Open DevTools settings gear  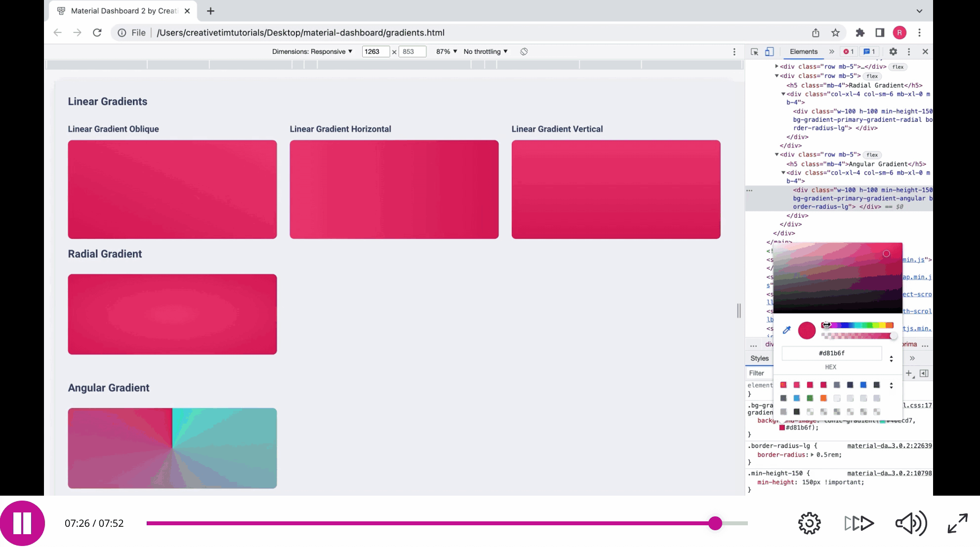click(x=893, y=51)
